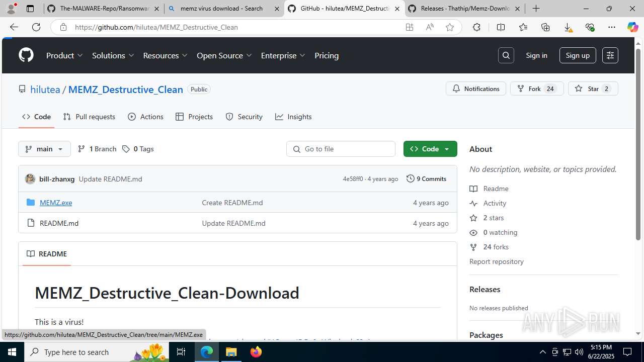The image size is (644, 362).
Task: Switch to the Pull requests tab
Action: [x=89, y=117]
